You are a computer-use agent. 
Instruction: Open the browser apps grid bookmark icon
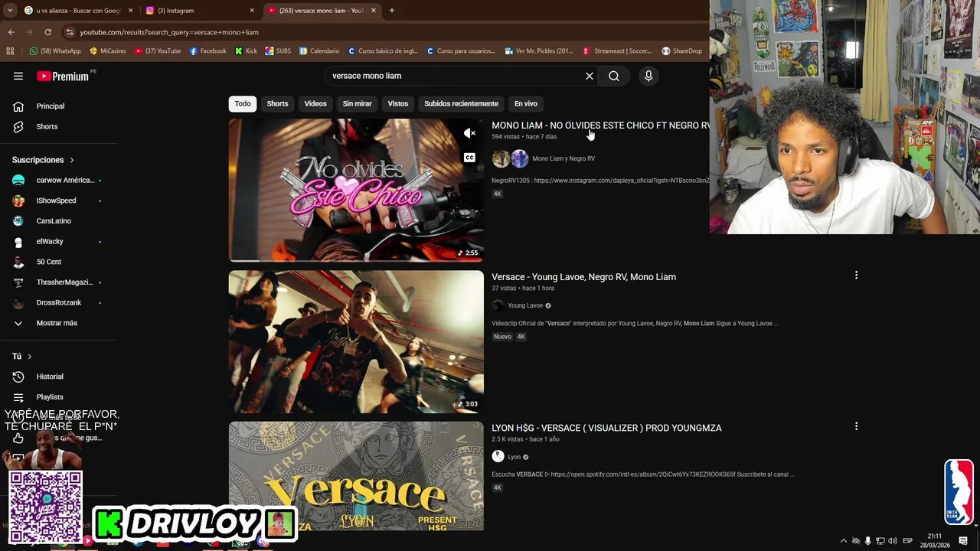(x=10, y=51)
